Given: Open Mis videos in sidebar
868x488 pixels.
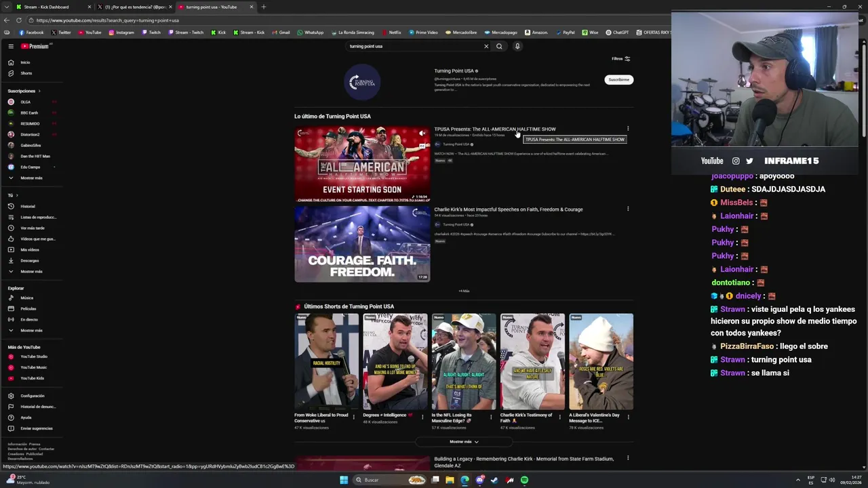Looking at the screenshot, I should (31, 249).
